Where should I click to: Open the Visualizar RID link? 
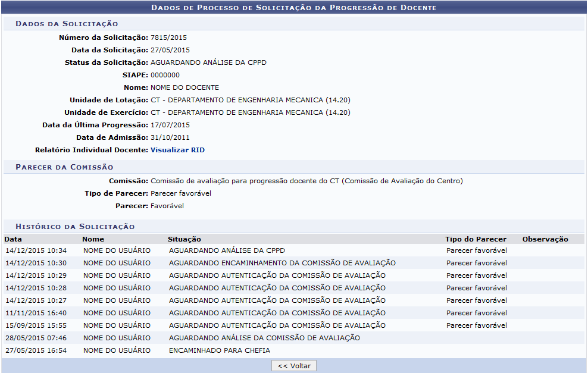(x=177, y=150)
